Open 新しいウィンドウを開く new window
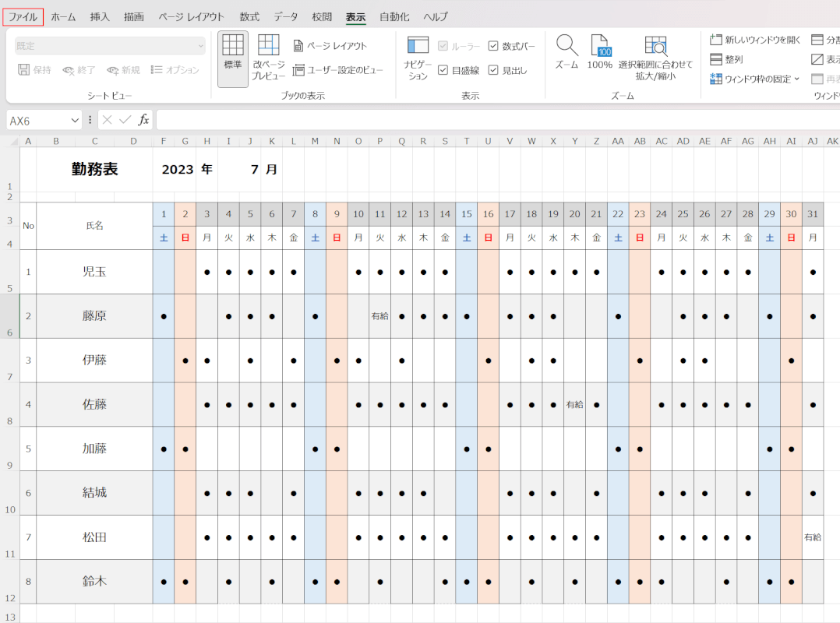This screenshot has height=623, width=840. 716,40
